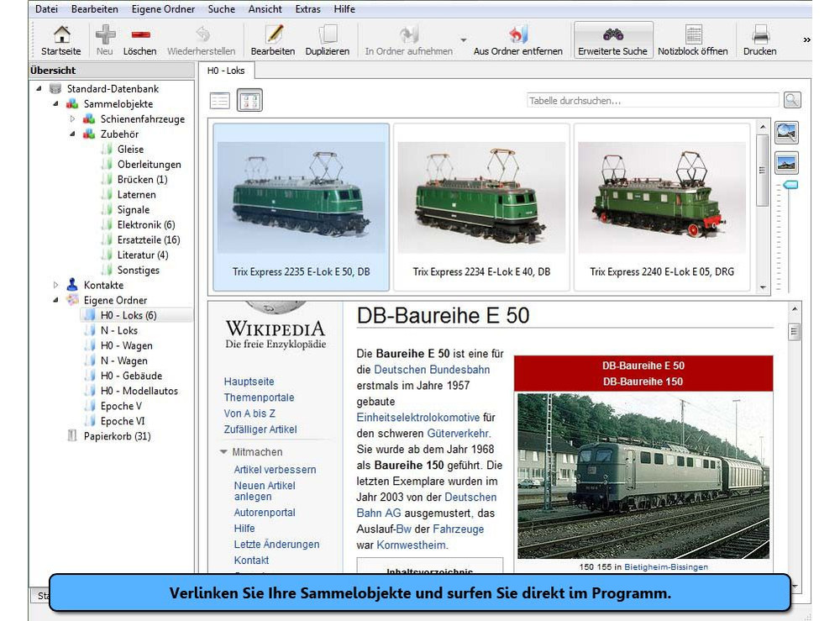
Task: Select Ersatzteile (16) folder
Action: [x=149, y=239]
